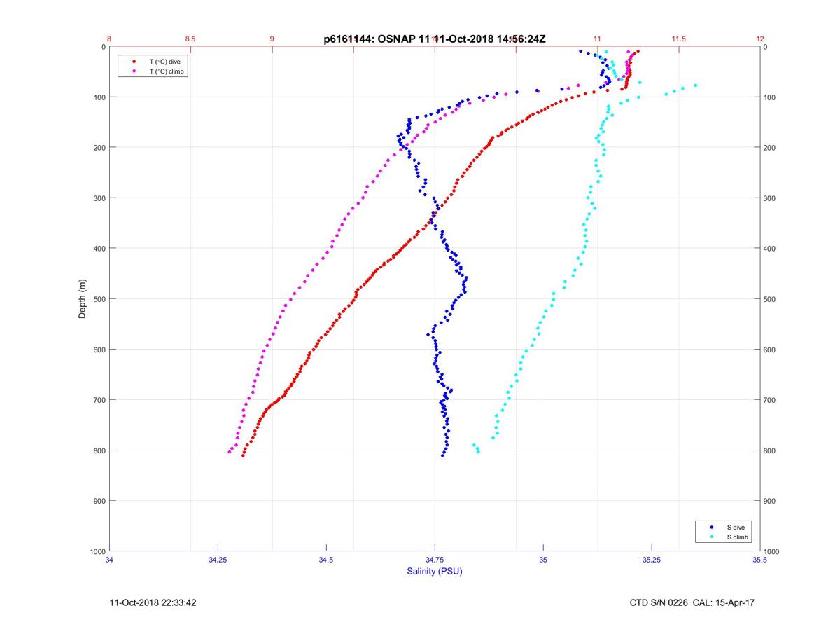This screenshot has height=620, width=840.
Task: Click red temperature tick label 9
Action: (x=272, y=39)
